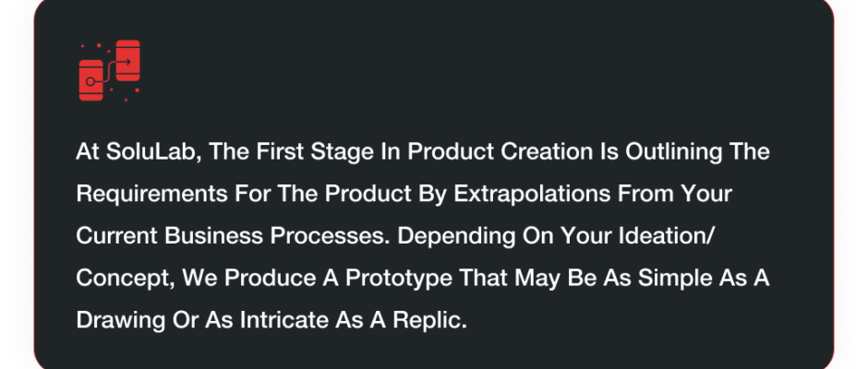The height and width of the screenshot is (369, 868).
Task: Click the words "Outlining The" in first line
Action: [697, 151]
